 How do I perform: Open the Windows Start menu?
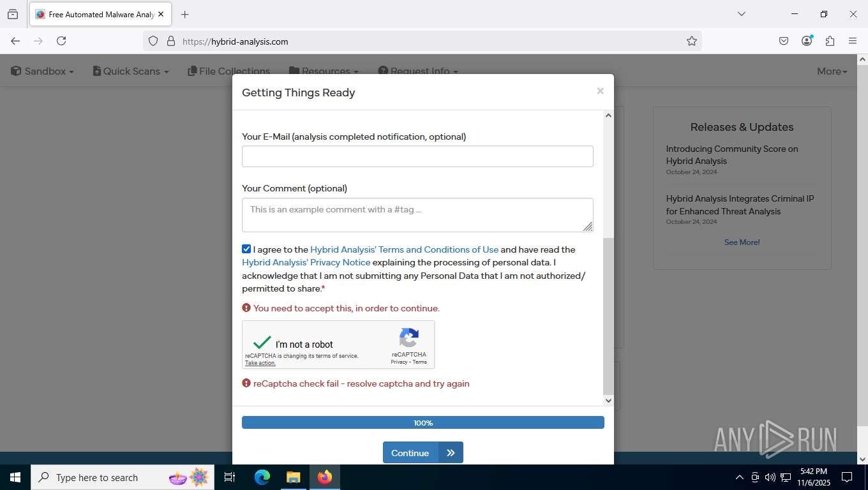click(x=15, y=477)
